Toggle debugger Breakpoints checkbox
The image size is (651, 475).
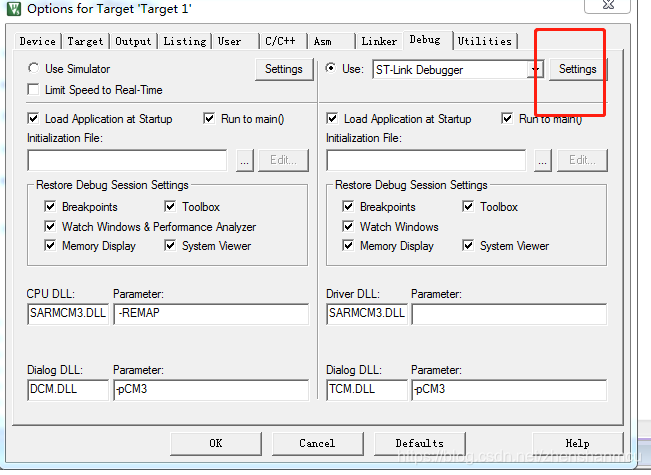(x=348, y=206)
